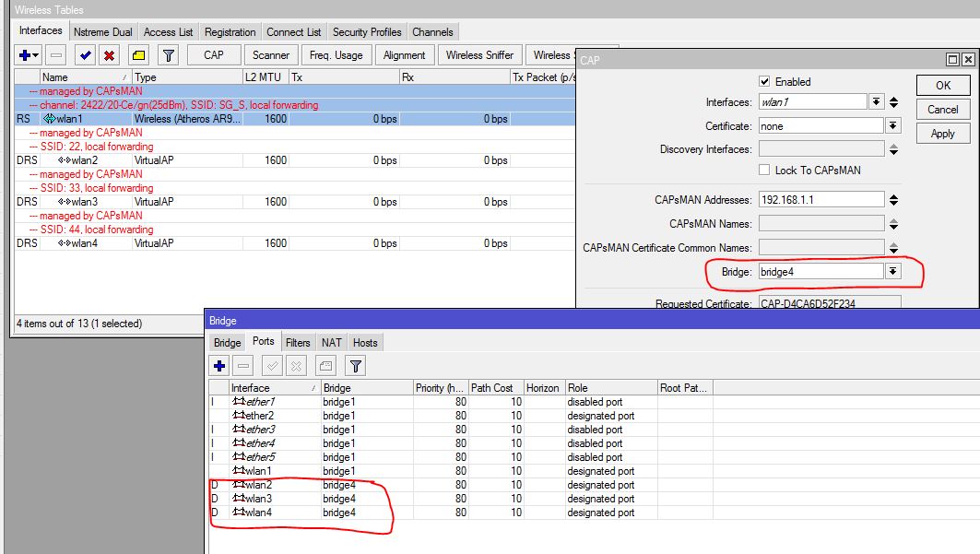
Task: Open the filter funnel in Bridge Ports toolbar
Action: 355,366
